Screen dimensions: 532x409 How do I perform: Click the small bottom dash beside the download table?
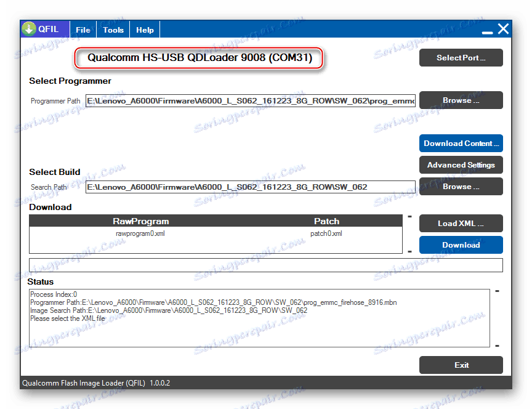pyautogui.click(x=410, y=251)
